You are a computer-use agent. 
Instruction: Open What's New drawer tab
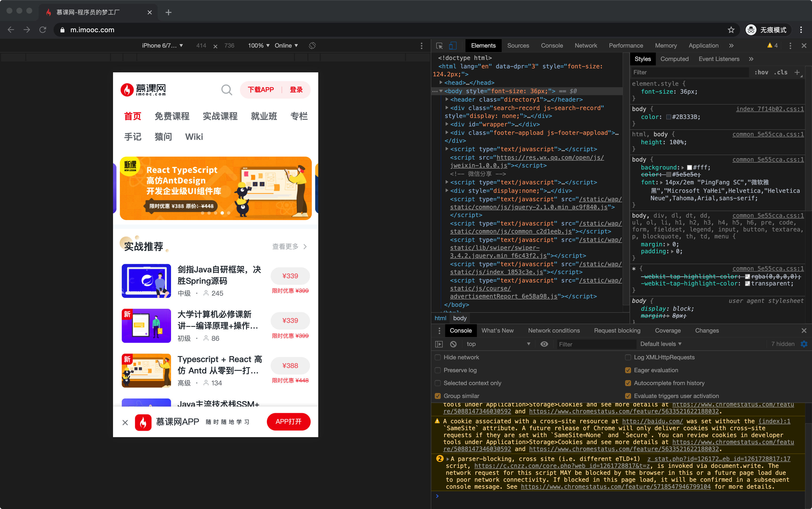click(x=497, y=331)
